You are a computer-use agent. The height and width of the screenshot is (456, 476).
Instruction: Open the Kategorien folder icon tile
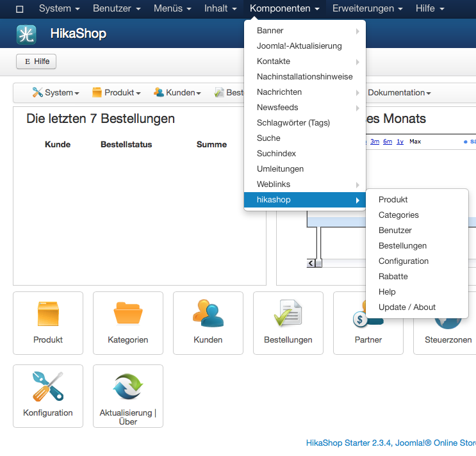click(128, 323)
